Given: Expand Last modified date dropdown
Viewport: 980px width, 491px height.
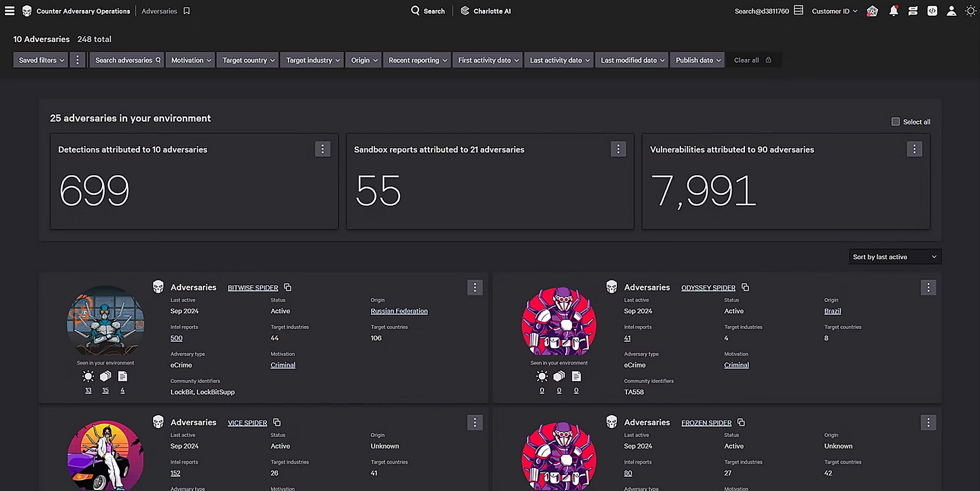Looking at the screenshot, I should [632, 60].
